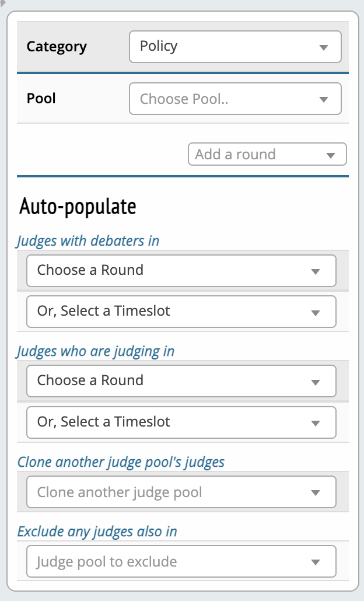Click the arrow icon on Judge pool to exclude
364x601 pixels.
[x=316, y=562]
